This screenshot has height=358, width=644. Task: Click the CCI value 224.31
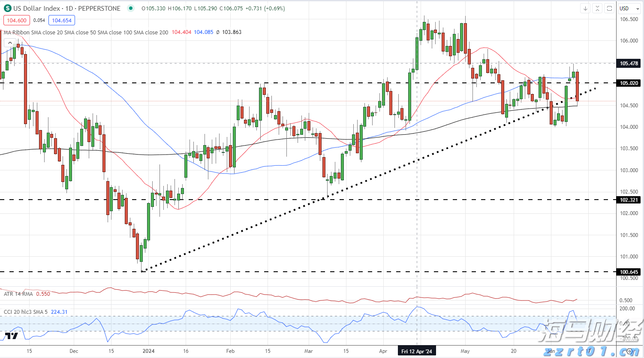click(59, 312)
